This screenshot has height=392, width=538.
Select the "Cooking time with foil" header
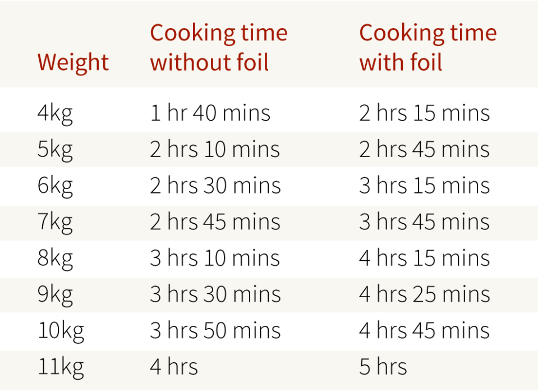click(x=427, y=48)
